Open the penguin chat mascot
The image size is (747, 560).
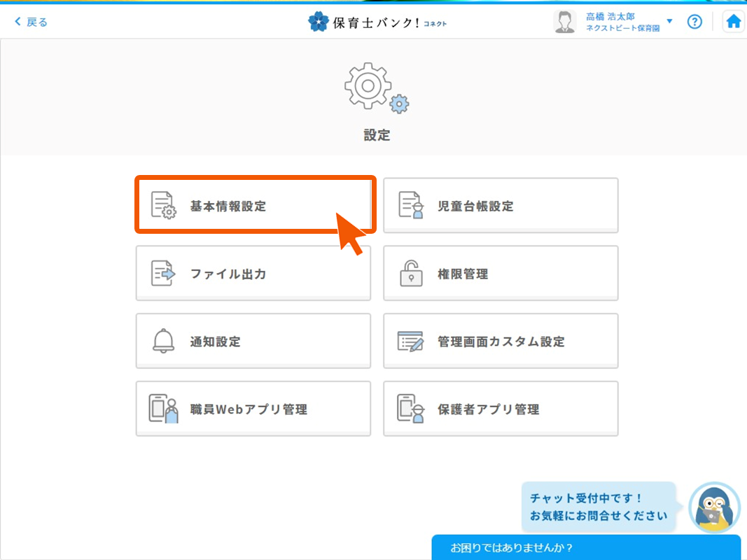714,507
